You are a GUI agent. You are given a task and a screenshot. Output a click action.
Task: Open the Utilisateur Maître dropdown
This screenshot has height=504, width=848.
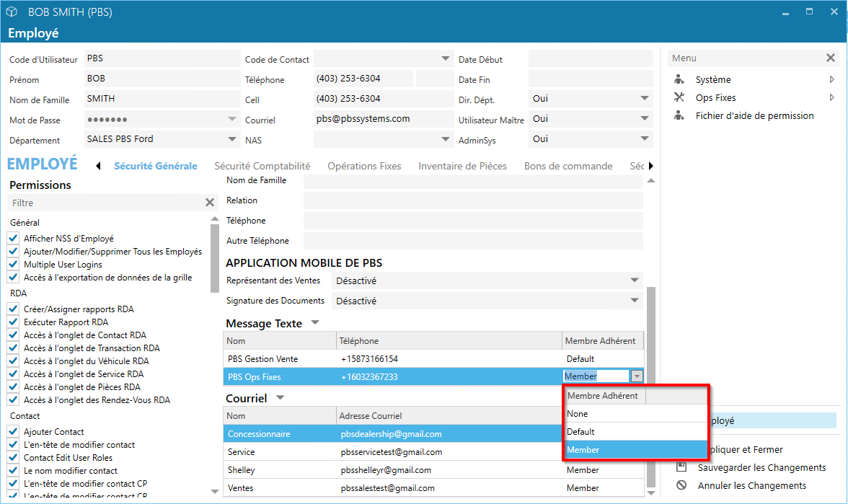(644, 118)
